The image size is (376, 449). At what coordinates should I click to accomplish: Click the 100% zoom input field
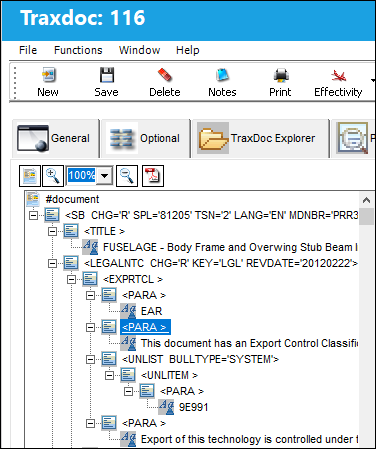point(82,176)
